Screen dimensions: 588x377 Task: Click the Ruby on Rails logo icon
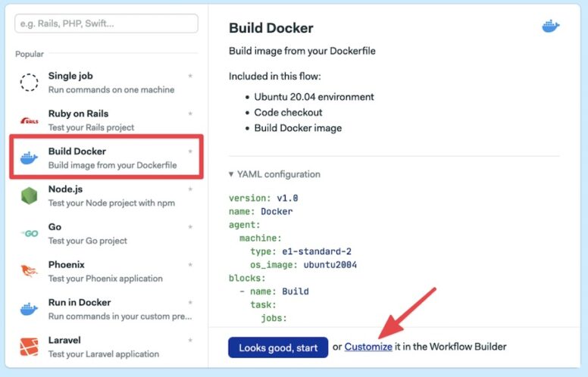[29, 120]
